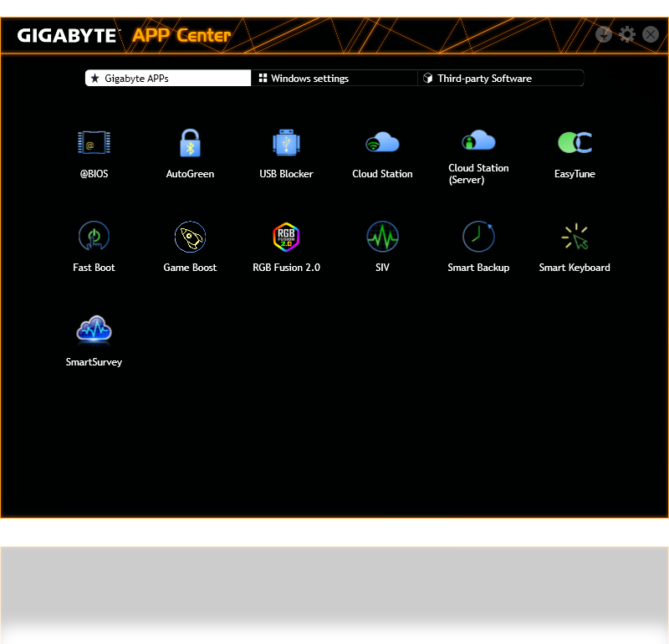
Task: Close the APP Center window
Action: (651, 34)
